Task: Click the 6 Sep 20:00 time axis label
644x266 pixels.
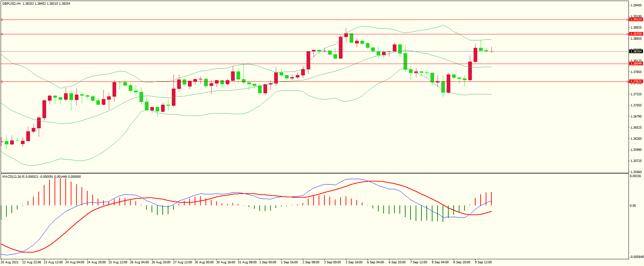Action: [397, 262]
